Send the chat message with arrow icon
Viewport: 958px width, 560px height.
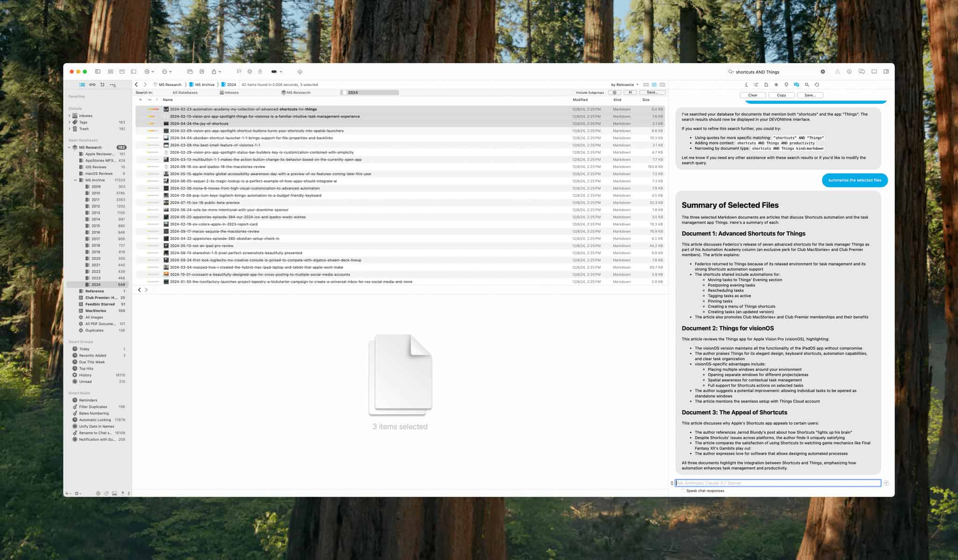coord(886,483)
